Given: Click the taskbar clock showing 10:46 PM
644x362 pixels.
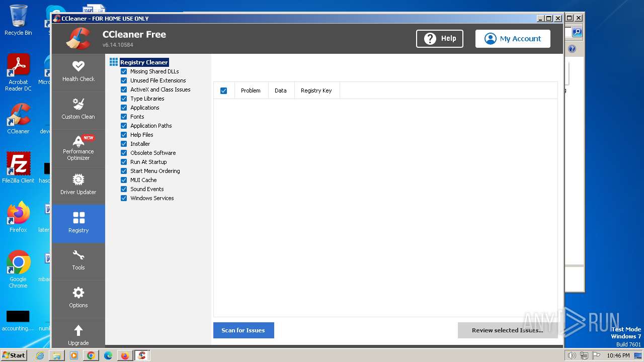Looking at the screenshot, I should coord(618,355).
